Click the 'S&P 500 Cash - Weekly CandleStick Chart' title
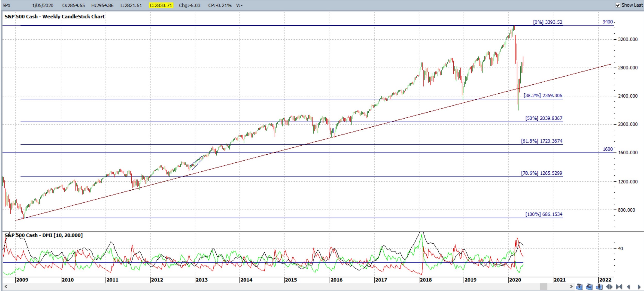Screen dimensions: 644x291 point(55,17)
